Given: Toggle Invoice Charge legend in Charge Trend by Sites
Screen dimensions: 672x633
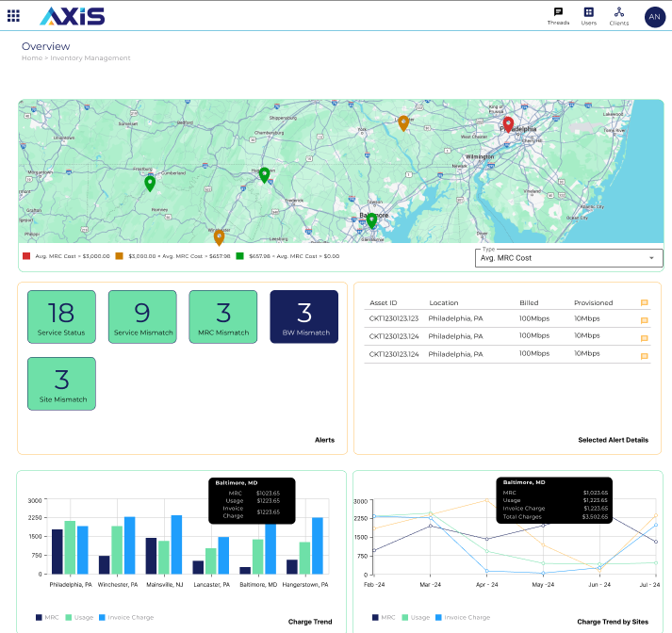Looking at the screenshot, I should pyautogui.click(x=463, y=617).
